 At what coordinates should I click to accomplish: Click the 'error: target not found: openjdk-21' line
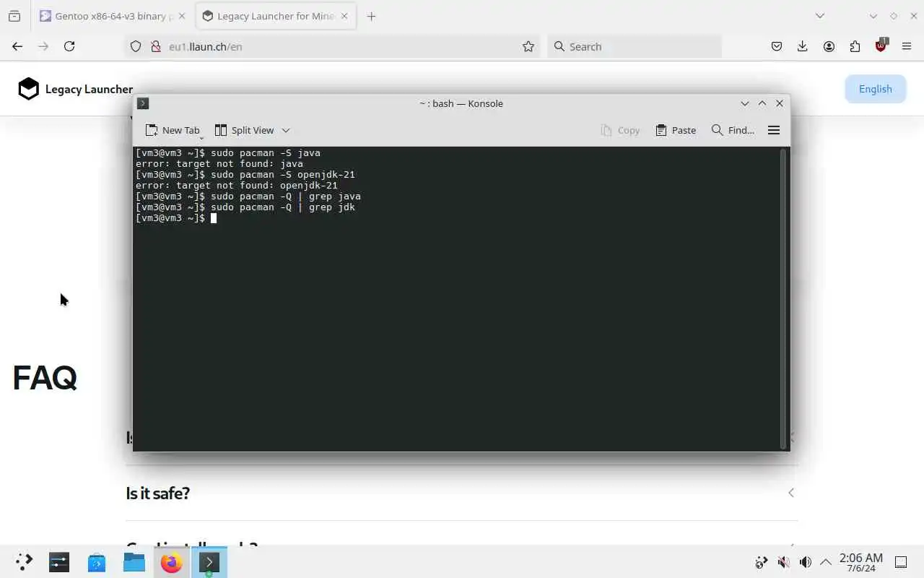237,186
